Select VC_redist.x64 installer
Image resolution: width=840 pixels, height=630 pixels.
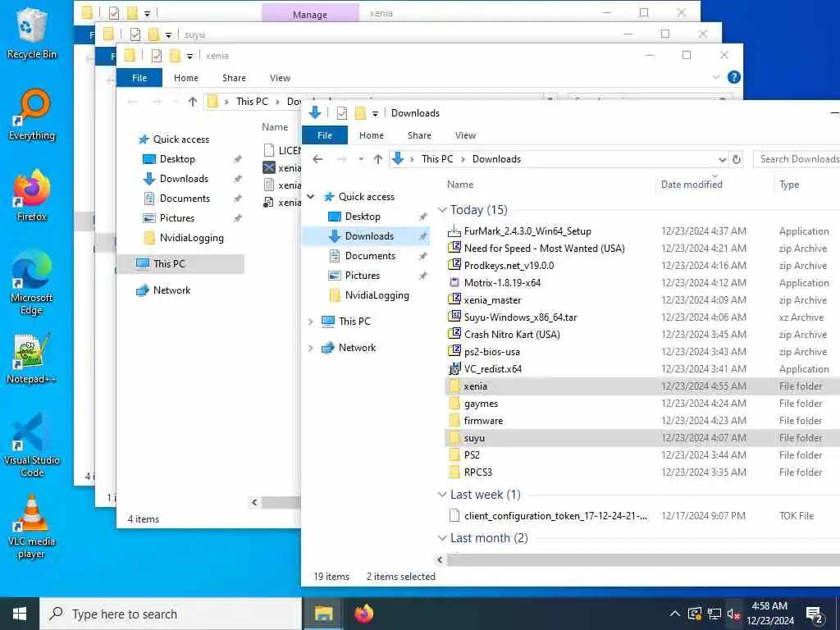493,368
